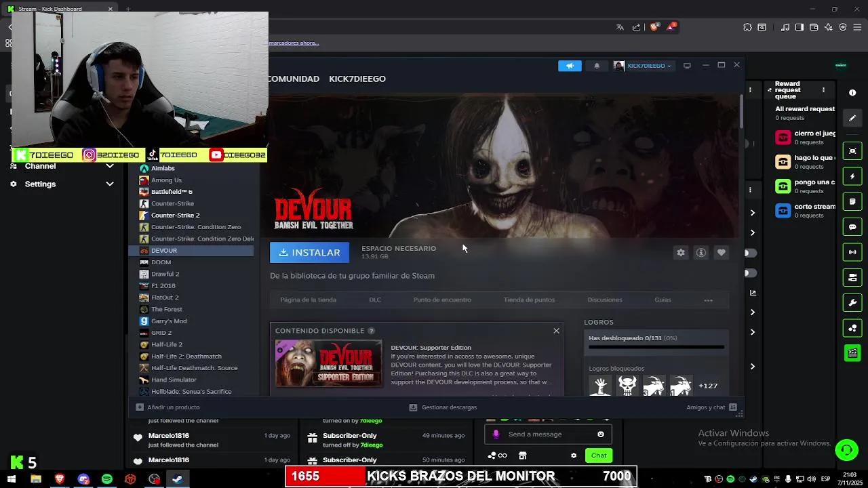The height and width of the screenshot is (488, 868).
Task: Click cierro el juego reward
Action: point(806,138)
